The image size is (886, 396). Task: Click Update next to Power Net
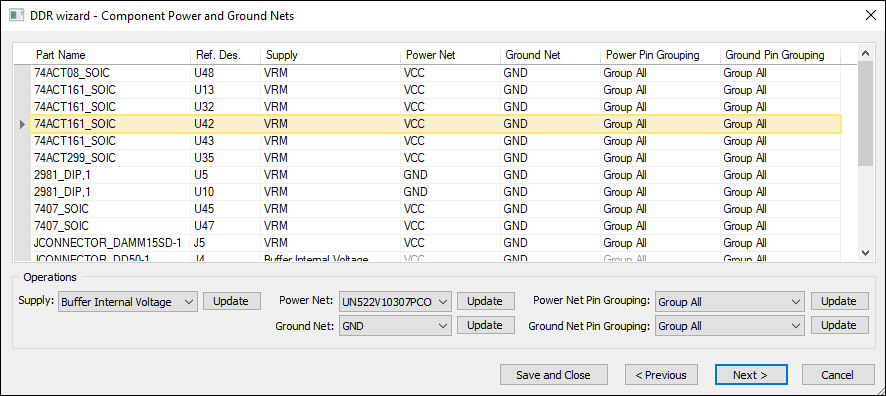click(486, 301)
